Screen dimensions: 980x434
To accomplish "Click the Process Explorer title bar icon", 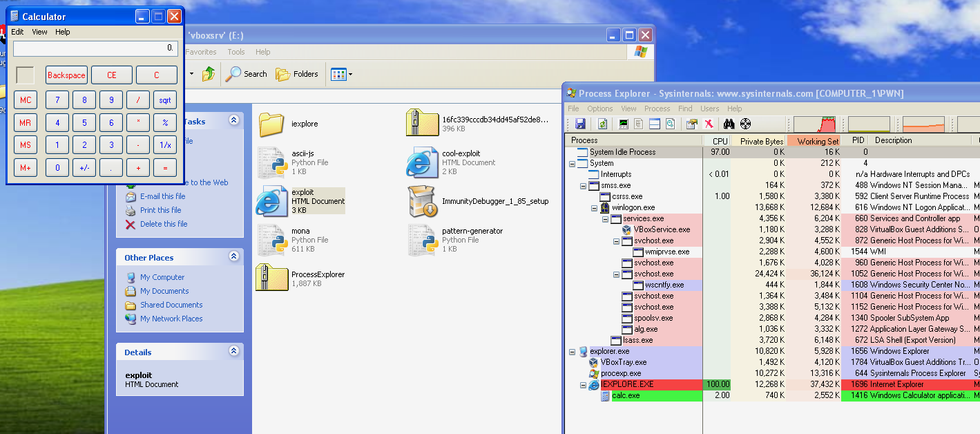I will (571, 93).
